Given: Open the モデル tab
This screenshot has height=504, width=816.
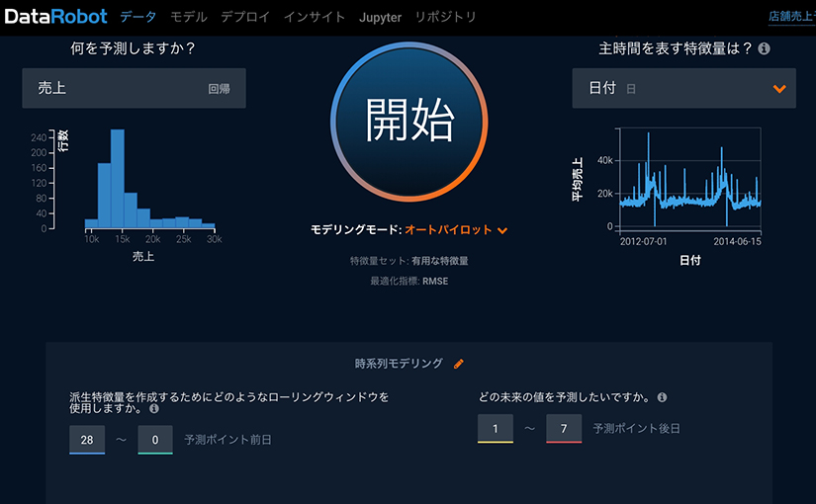Looking at the screenshot, I should pos(188,17).
